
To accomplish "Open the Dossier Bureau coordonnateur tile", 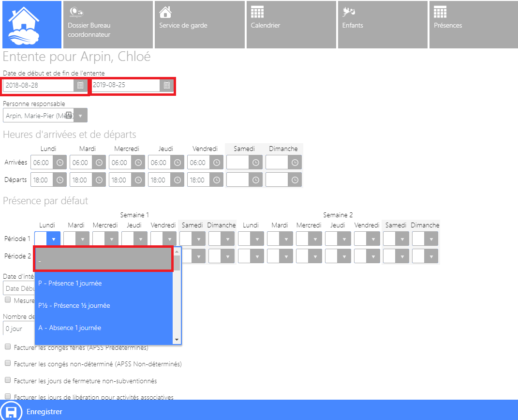I will 108,25.
